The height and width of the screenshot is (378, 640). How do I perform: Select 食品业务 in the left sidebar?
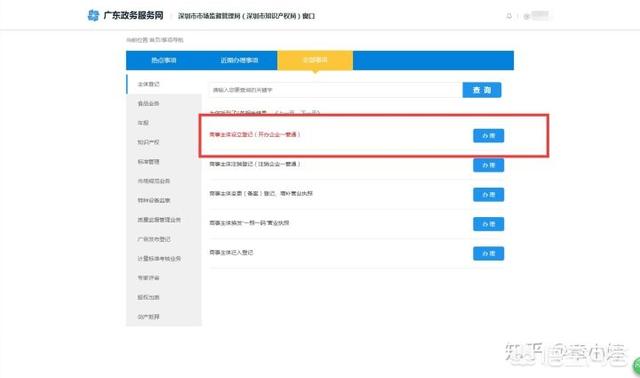click(x=149, y=104)
